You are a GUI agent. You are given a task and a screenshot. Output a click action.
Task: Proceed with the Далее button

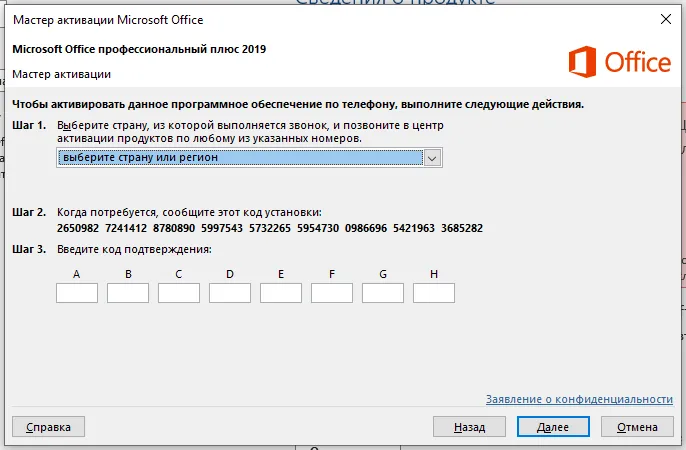[x=553, y=427]
